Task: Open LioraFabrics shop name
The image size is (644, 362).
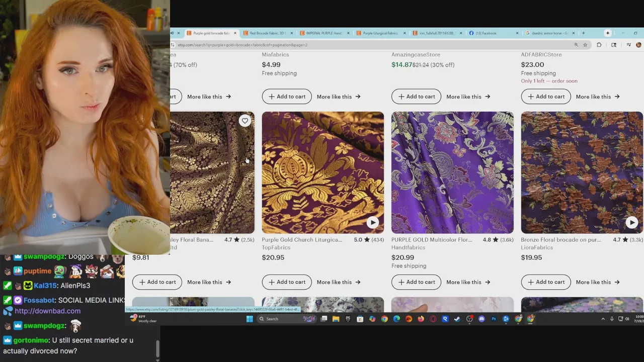Action: point(537,247)
